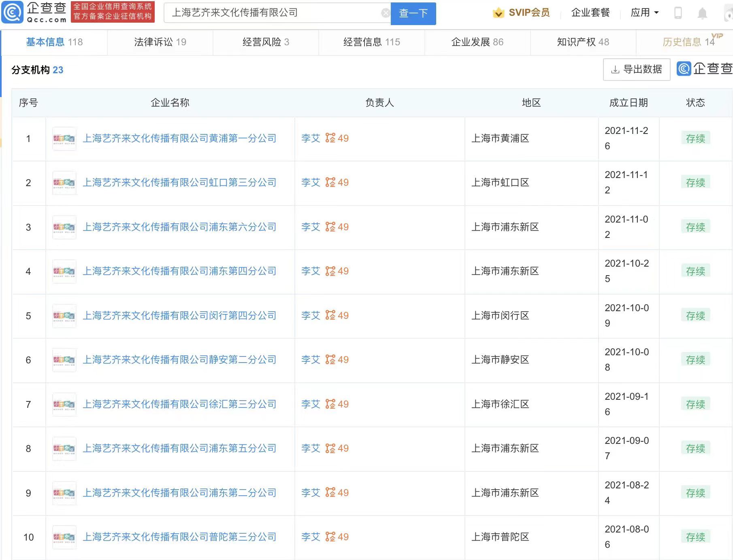
Task: Click relation icon 49 in row 3
Action: (337, 227)
